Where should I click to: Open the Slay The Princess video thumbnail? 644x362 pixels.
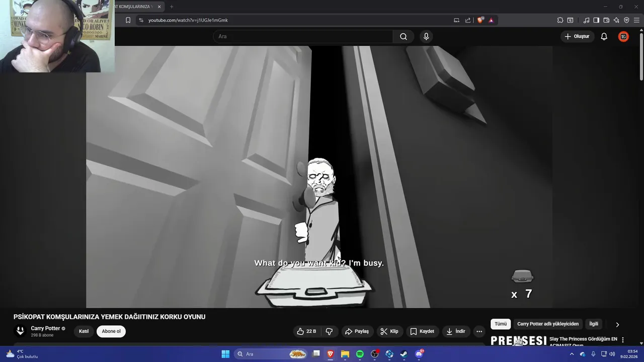(x=518, y=340)
